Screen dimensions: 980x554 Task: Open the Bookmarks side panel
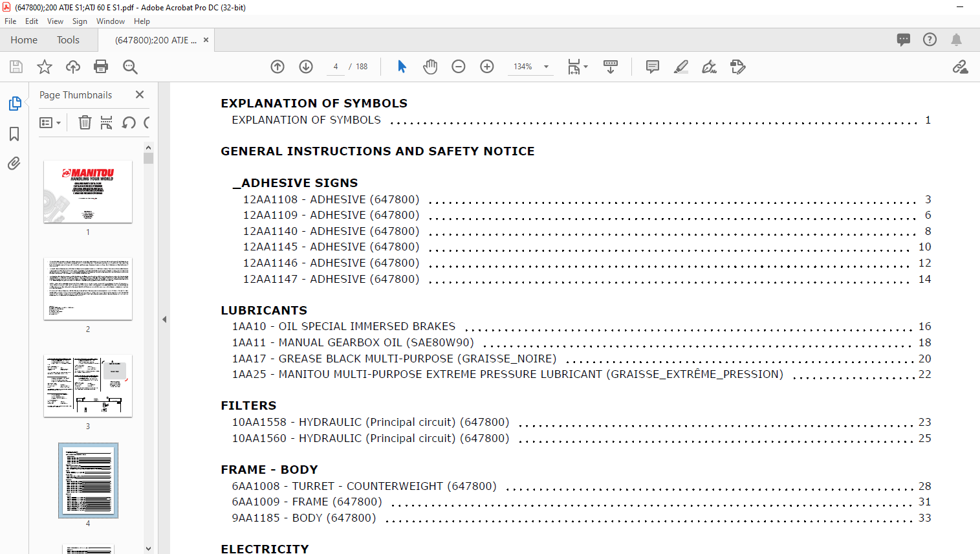[x=14, y=134]
